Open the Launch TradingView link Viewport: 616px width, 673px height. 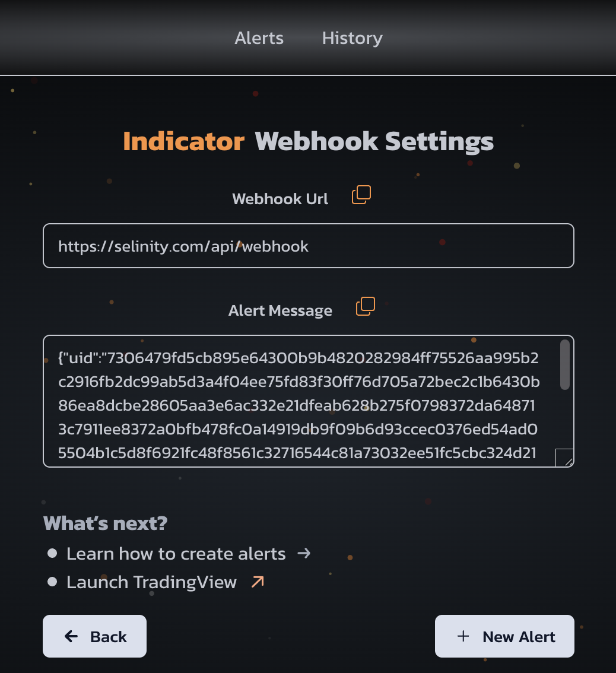[151, 582]
